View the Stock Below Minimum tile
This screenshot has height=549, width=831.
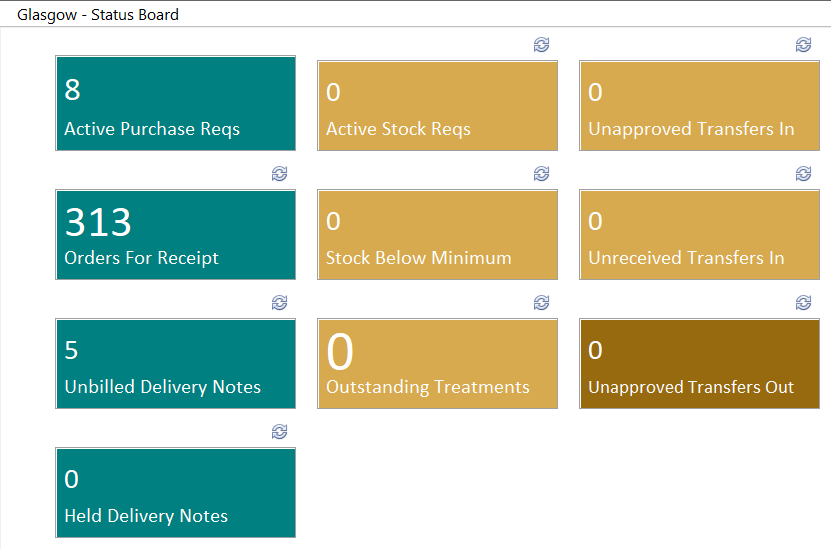437,234
